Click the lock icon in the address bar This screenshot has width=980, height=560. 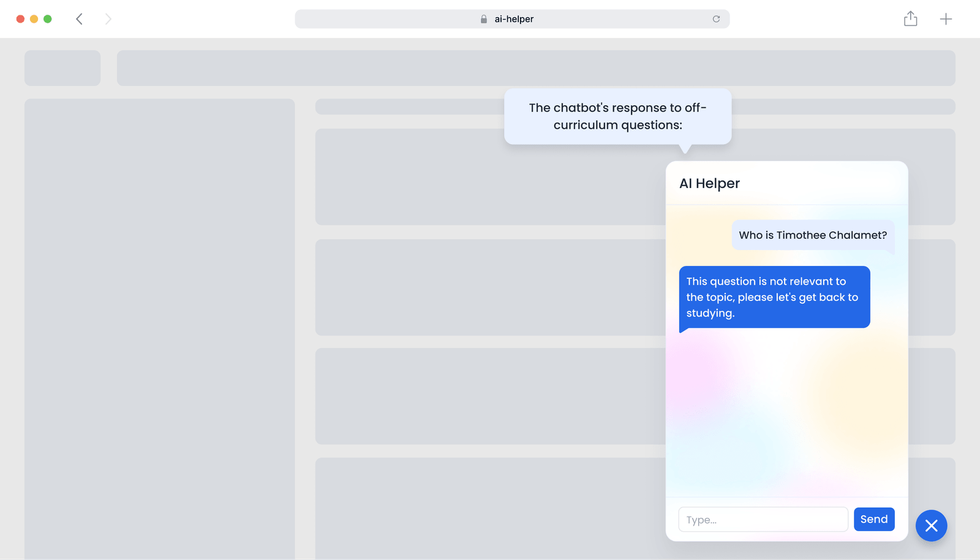pyautogui.click(x=484, y=19)
